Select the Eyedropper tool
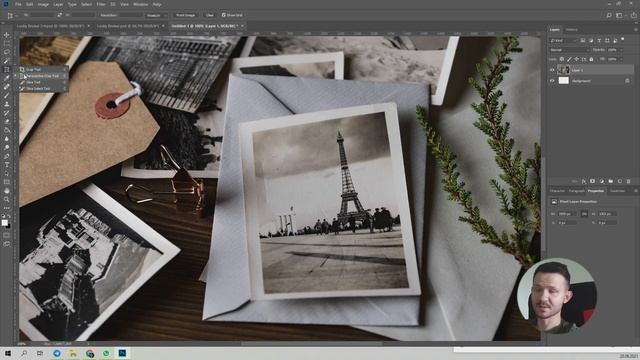 pos(7,78)
